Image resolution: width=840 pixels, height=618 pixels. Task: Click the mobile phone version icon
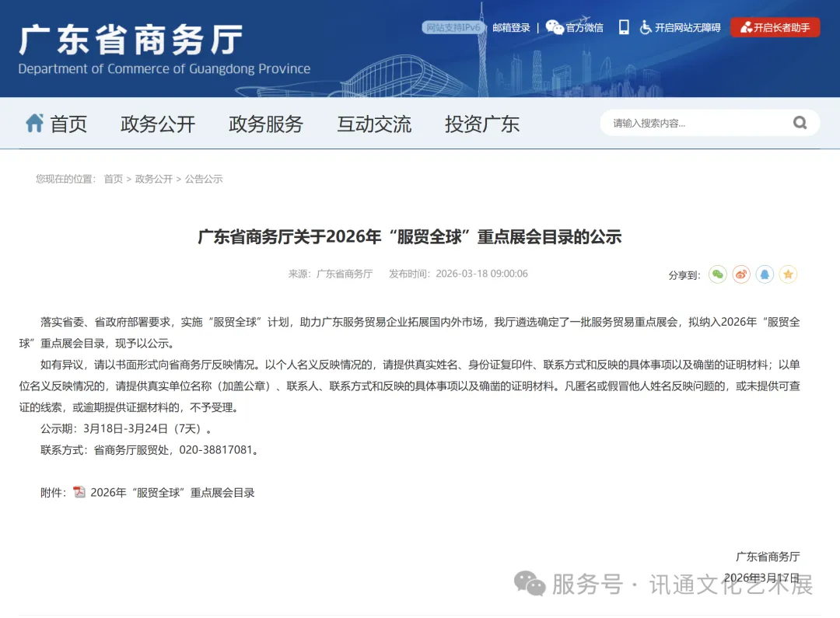tap(624, 27)
